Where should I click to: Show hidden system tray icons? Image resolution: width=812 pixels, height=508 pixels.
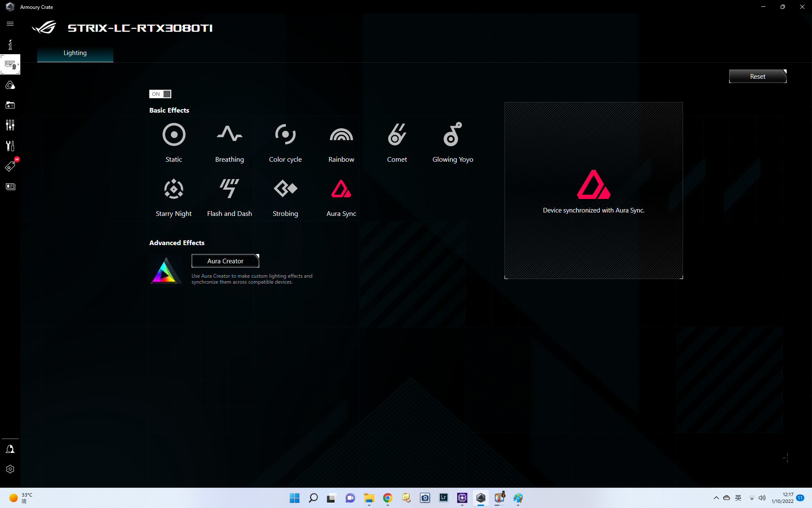pos(716,498)
